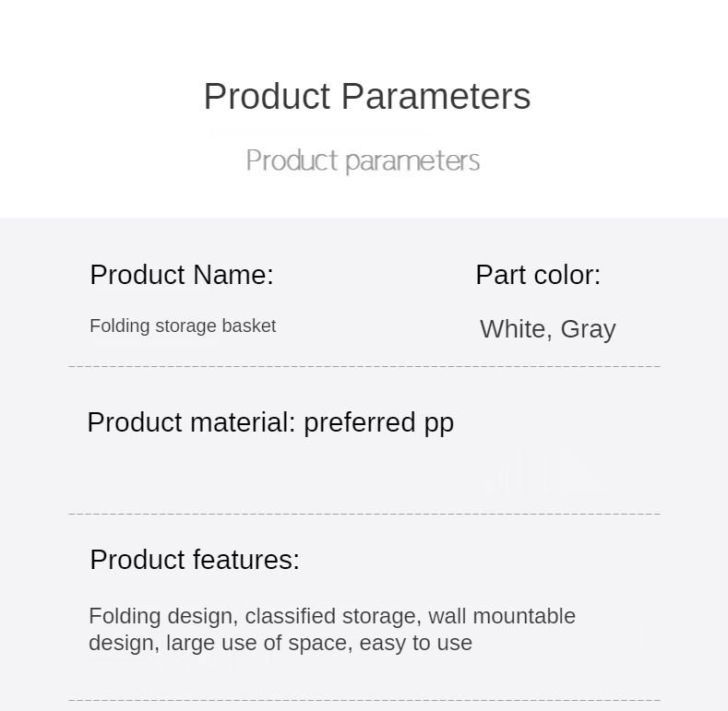Screen dimensions: 728x711
Task: Select the "Product Name:" label
Action: click(182, 275)
